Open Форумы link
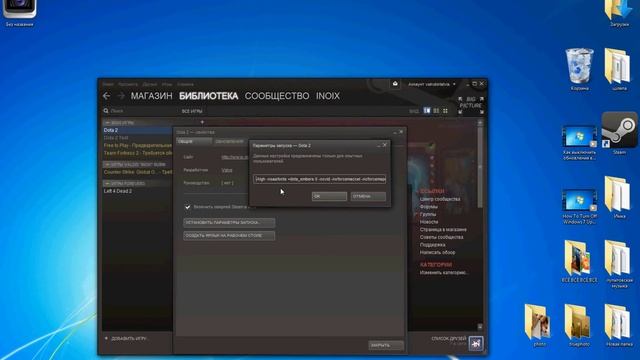The height and width of the screenshot is (360, 640). 429,207
